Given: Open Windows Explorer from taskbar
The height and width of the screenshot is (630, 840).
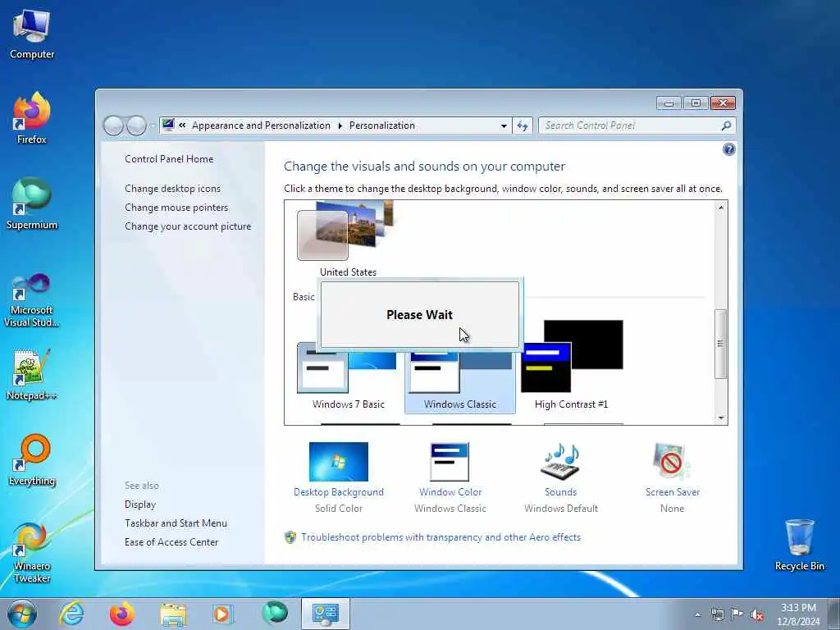Looking at the screenshot, I should (173, 614).
